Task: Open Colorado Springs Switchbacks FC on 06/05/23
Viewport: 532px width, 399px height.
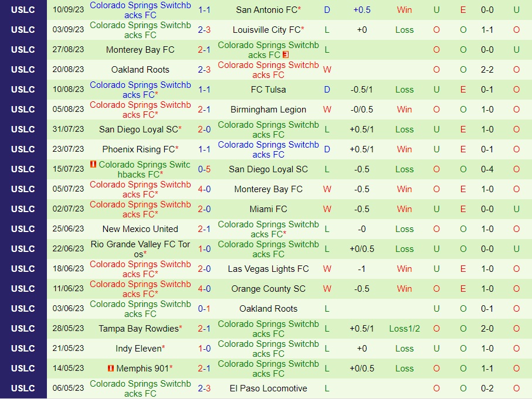Action: (x=140, y=388)
